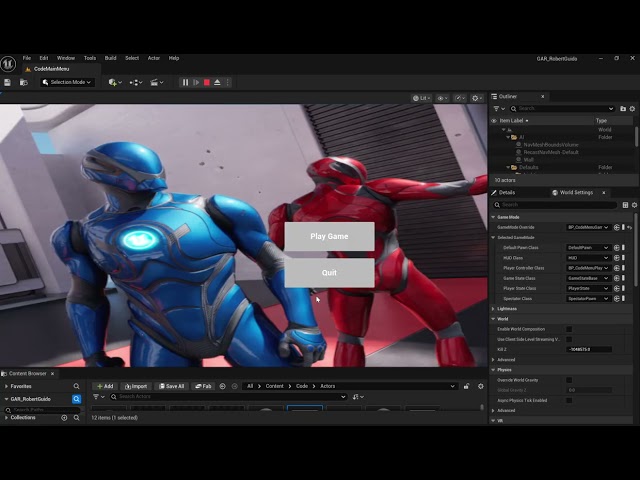Viewport: 640px width, 480px height.
Task: Toggle Async Physics Tick Enabled checkbox
Action: (x=569, y=401)
